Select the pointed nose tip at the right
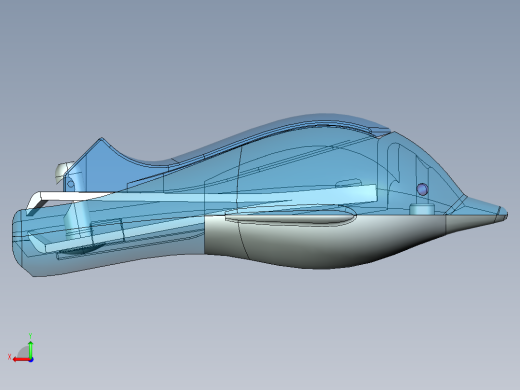The image size is (520, 390). pyautogui.click(x=502, y=213)
